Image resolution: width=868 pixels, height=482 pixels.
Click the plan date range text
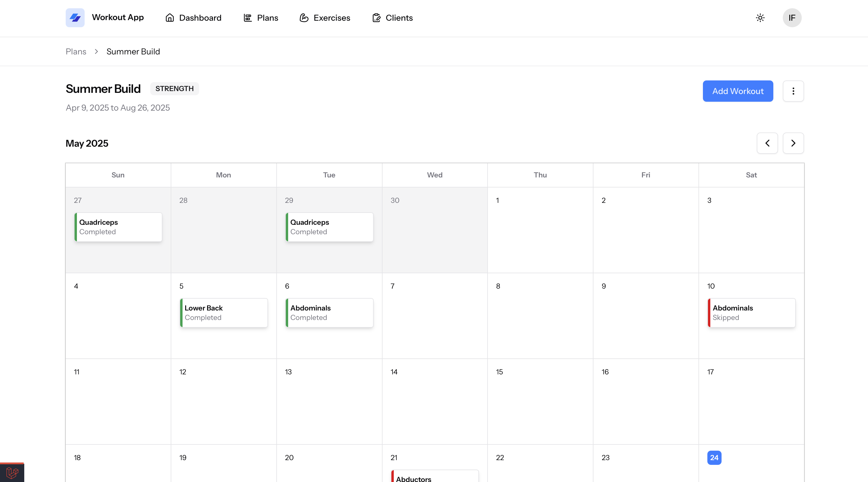[x=118, y=108]
